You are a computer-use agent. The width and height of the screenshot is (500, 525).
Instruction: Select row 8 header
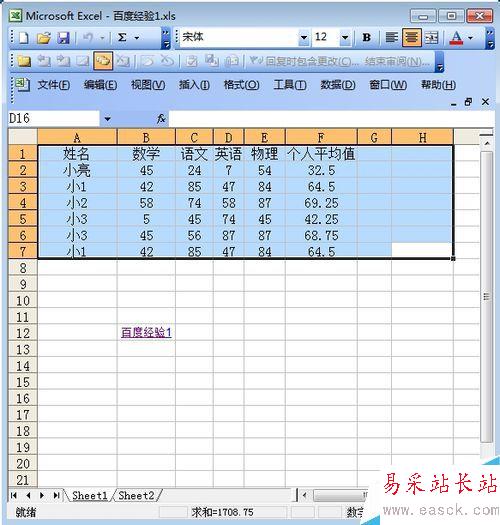tap(23, 268)
